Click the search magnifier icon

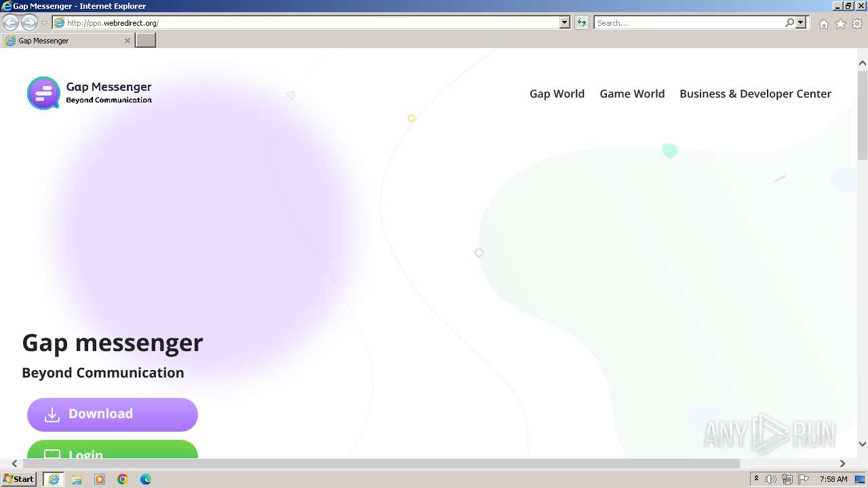[x=789, y=23]
